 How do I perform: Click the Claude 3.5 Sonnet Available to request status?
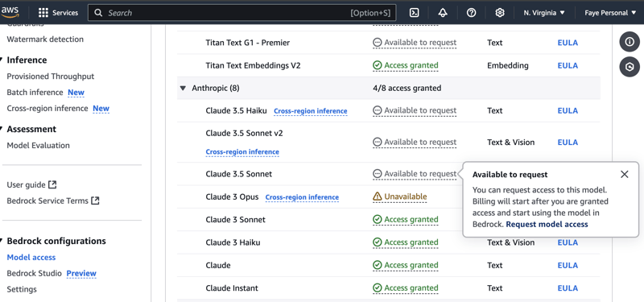(x=415, y=174)
